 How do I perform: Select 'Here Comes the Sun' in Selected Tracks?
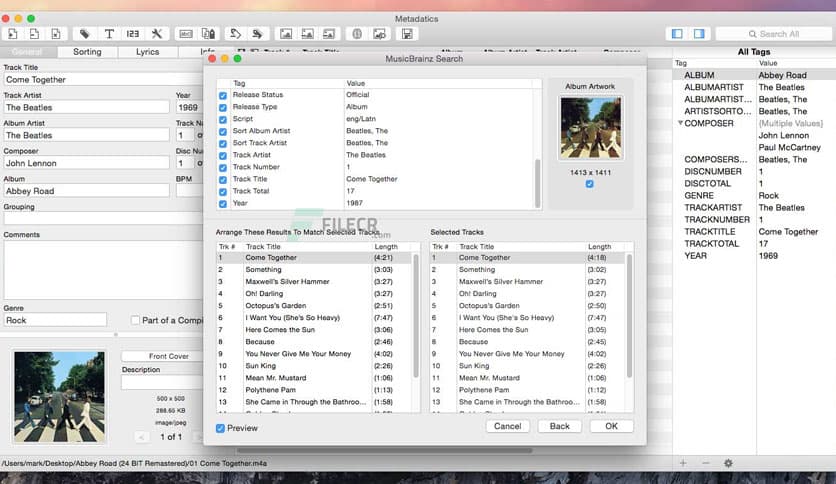coord(528,330)
